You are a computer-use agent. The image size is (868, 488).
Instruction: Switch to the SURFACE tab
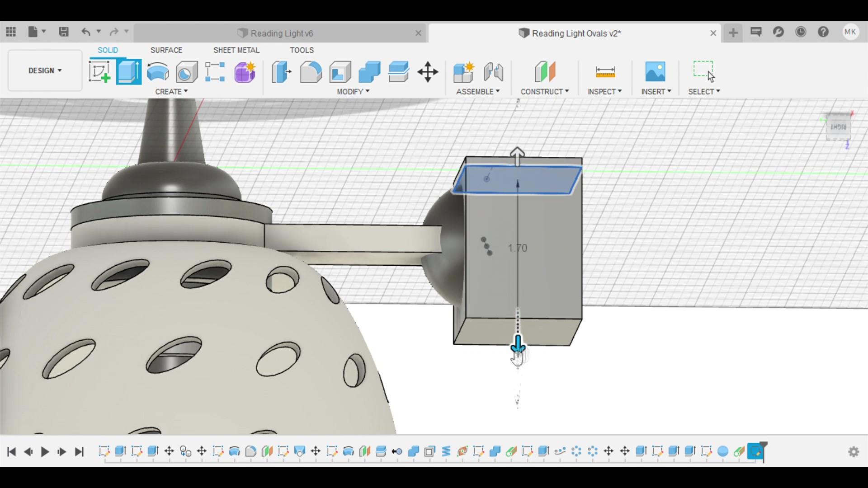pyautogui.click(x=166, y=50)
